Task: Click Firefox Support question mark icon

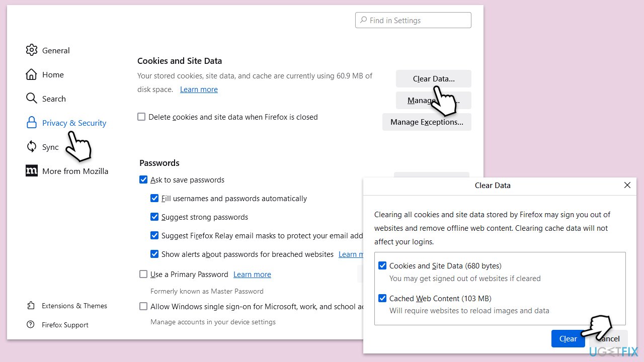Action: (x=31, y=325)
